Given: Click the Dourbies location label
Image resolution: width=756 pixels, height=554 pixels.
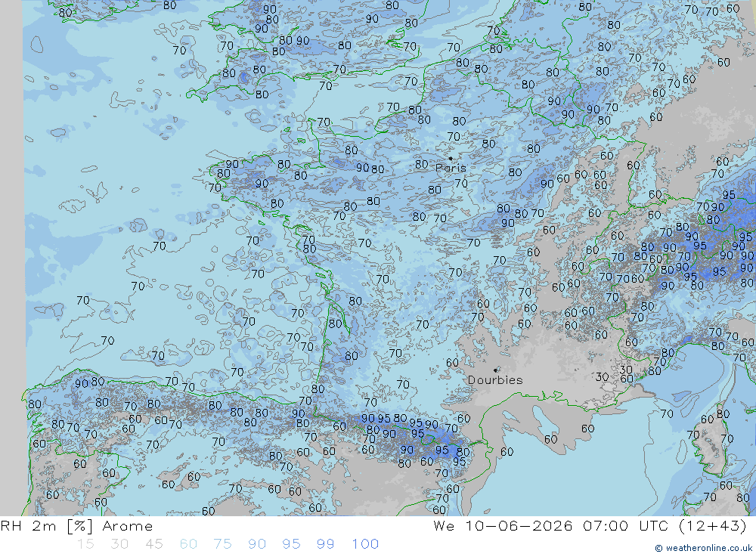Looking at the screenshot, I should (x=495, y=380).
